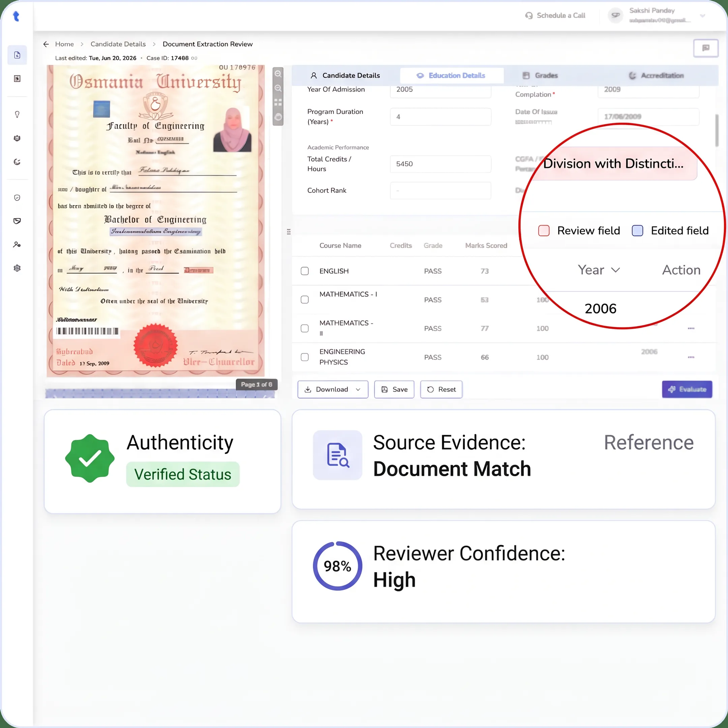Click the Year Of Admission input field
Image resolution: width=728 pixels, height=728 pixels.
click(441, 90)
